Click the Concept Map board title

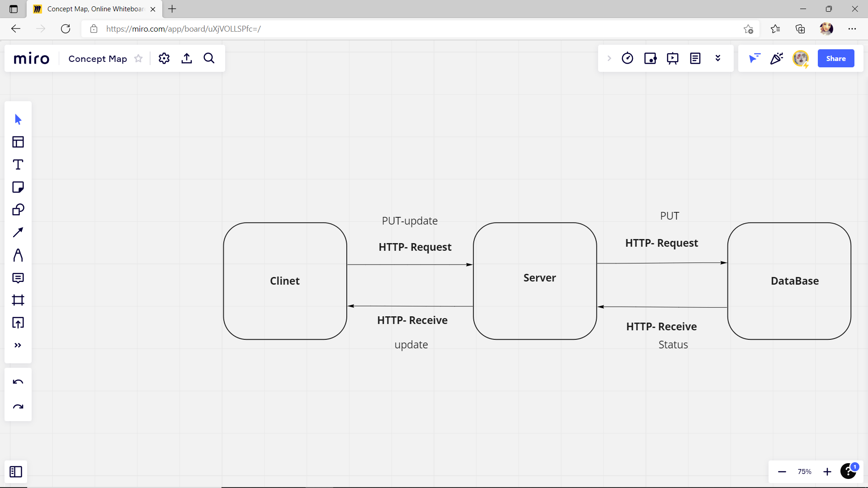98,59
